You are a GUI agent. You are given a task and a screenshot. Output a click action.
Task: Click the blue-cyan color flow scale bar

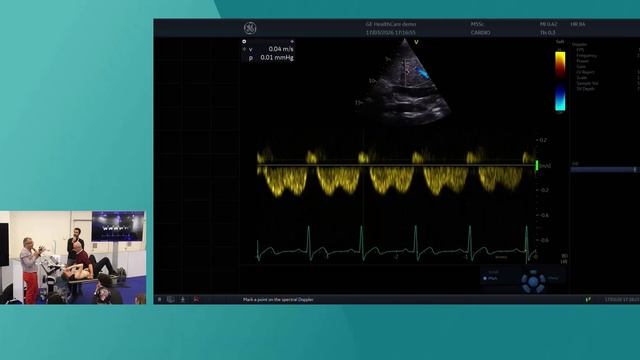560,98
